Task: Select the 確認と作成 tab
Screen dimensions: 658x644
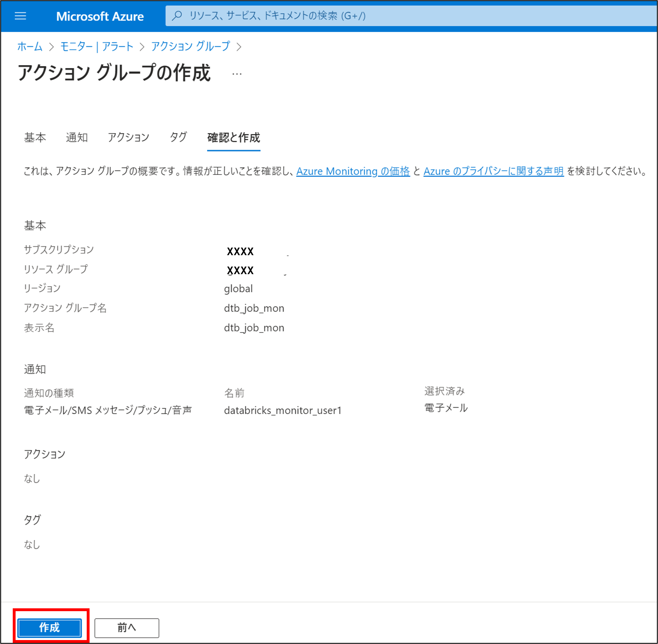Action: (234, 138)
